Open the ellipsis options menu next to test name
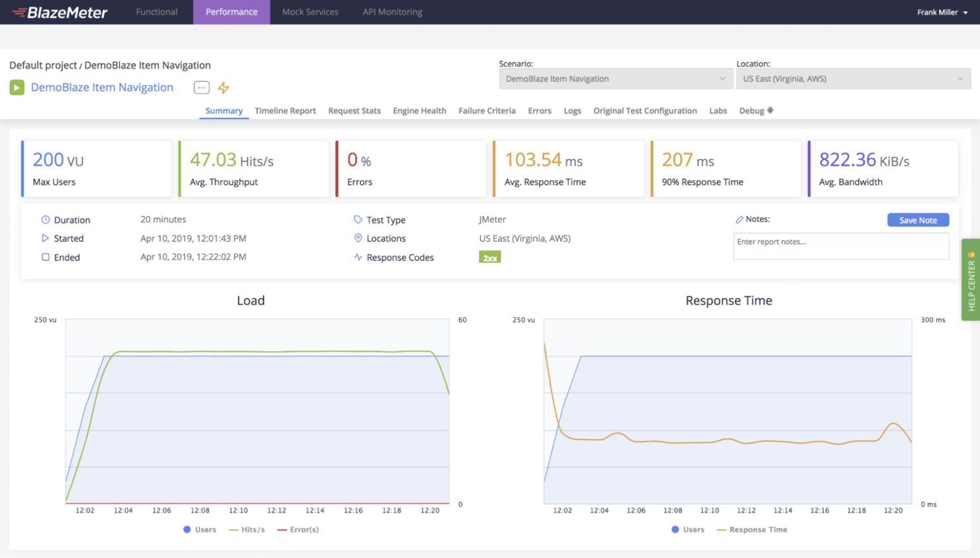 (x=201, y=87)
